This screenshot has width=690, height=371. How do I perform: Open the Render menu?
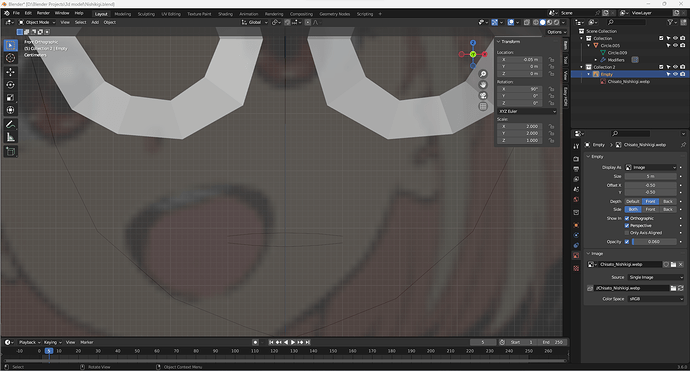(43, 13)
